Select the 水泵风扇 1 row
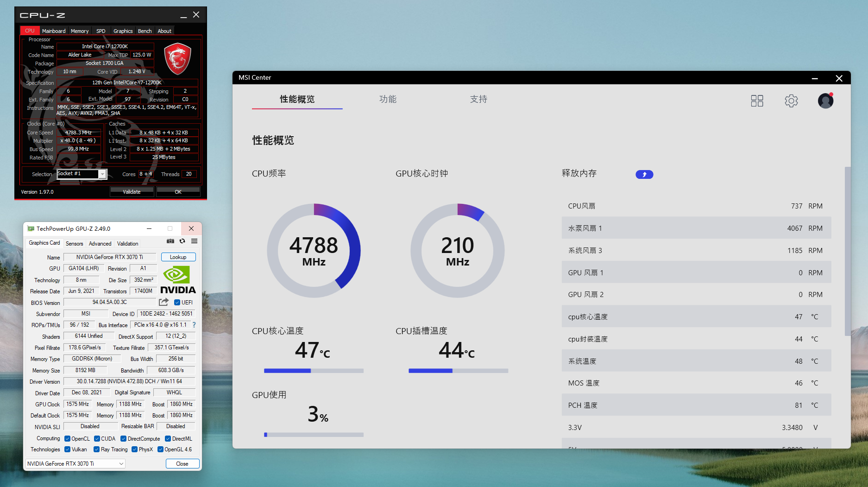The height and width of the screenshot is (487, 868). pyautogui.click(x=696, y=228)
